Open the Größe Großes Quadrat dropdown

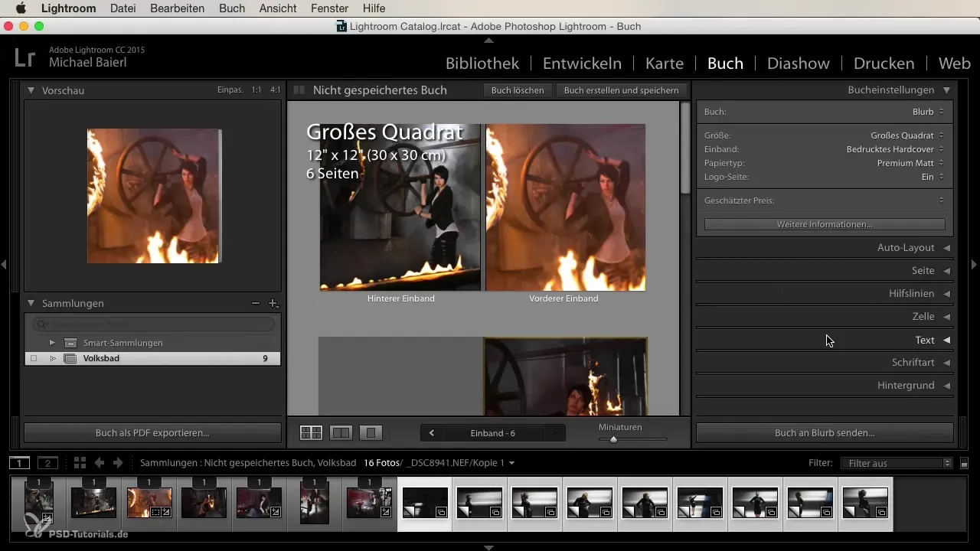point(907,135)
